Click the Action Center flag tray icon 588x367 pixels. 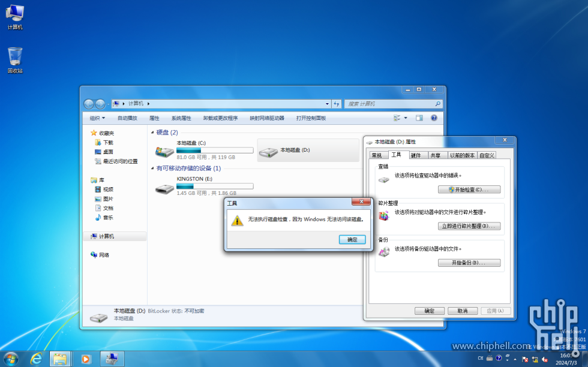point(525,359)
